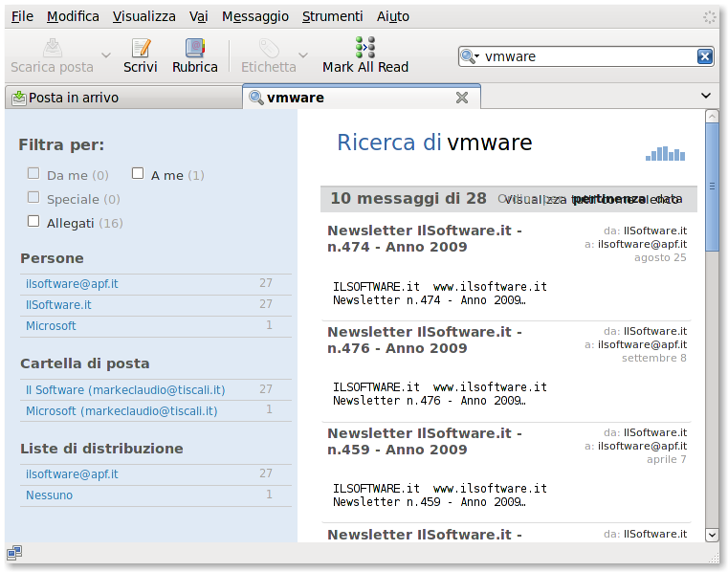
Task: Toggle the 'Speciale' filter checkbox
Action: [33, 197]
